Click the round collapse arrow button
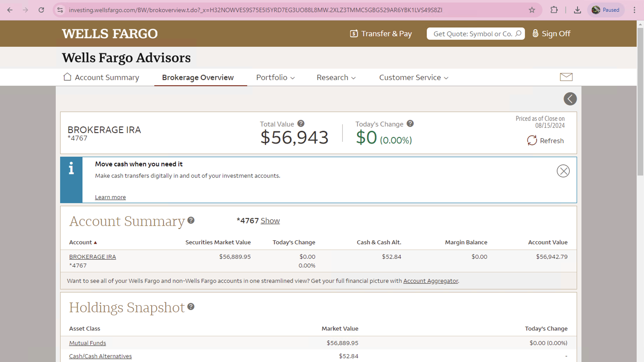Viewport: 644px width, 362px height. tap(570, 99)
